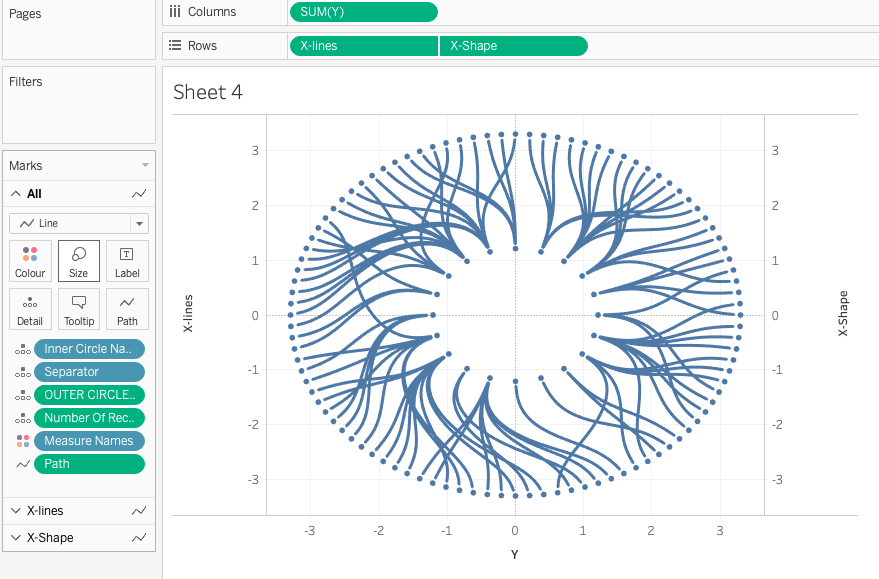Screen dimensions: 879x579
Task: Collapse the All marks card header
Action: point(15,193)
